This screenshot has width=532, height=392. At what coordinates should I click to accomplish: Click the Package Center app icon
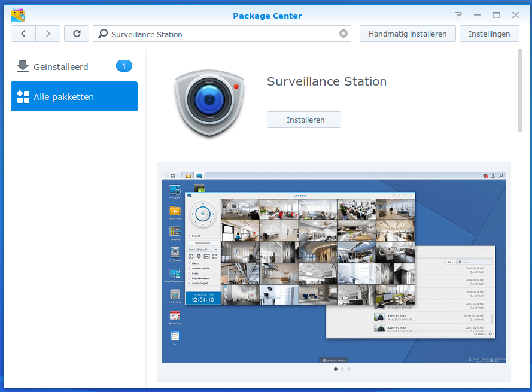click(x=18, y=16)
